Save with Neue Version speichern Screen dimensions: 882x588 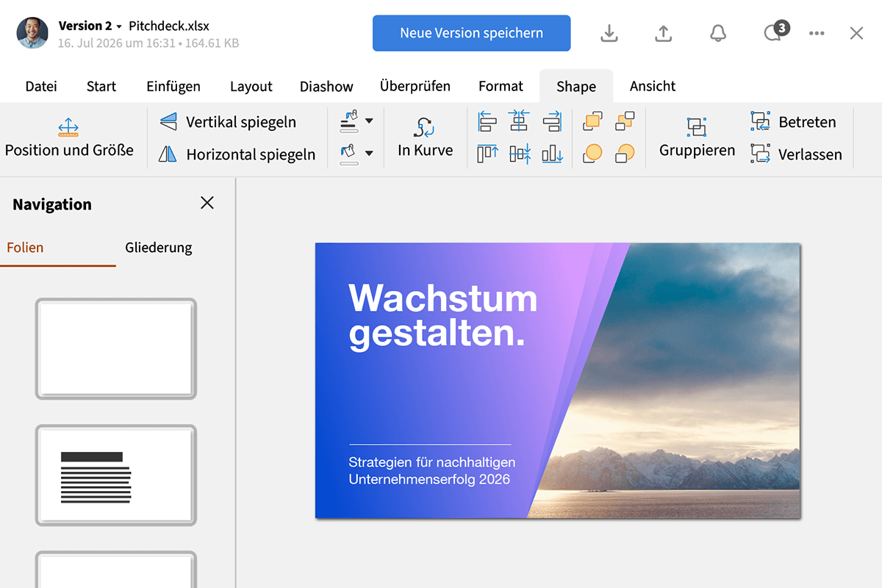tap(471, 32)
